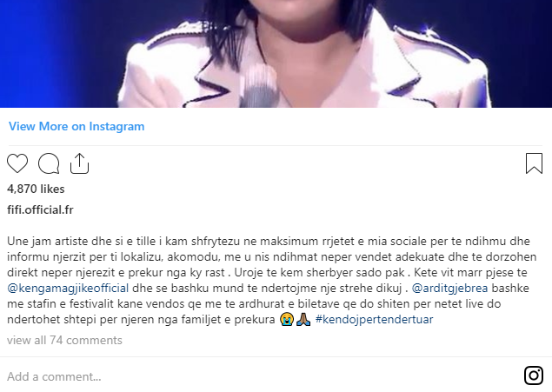Screen dimensions: 552x392
Task: Visit the @kengamagjikeofficial mention
Action: click(x=68, y=289)
